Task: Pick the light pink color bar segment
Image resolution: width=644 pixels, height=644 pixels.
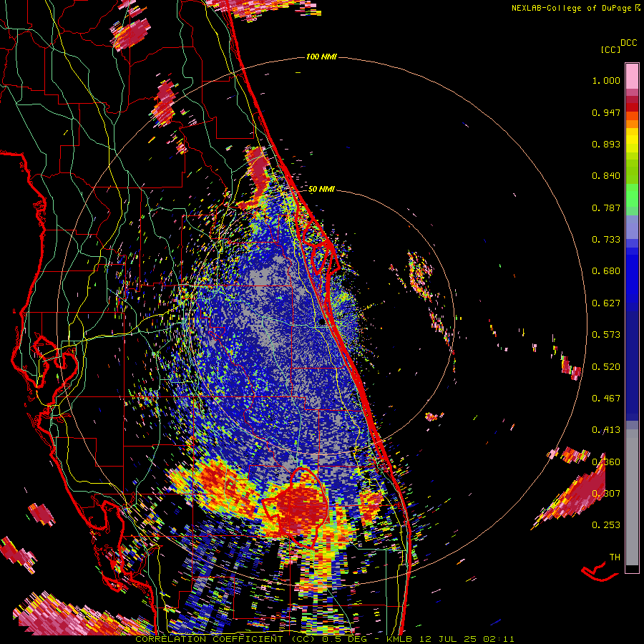Action: (632, 76)
